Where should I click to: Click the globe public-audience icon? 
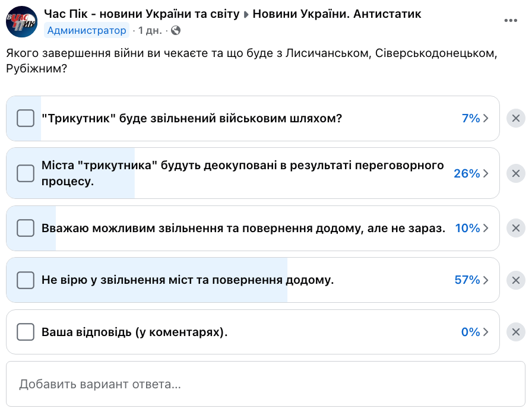pyautogui.click(x=175, y=30)
